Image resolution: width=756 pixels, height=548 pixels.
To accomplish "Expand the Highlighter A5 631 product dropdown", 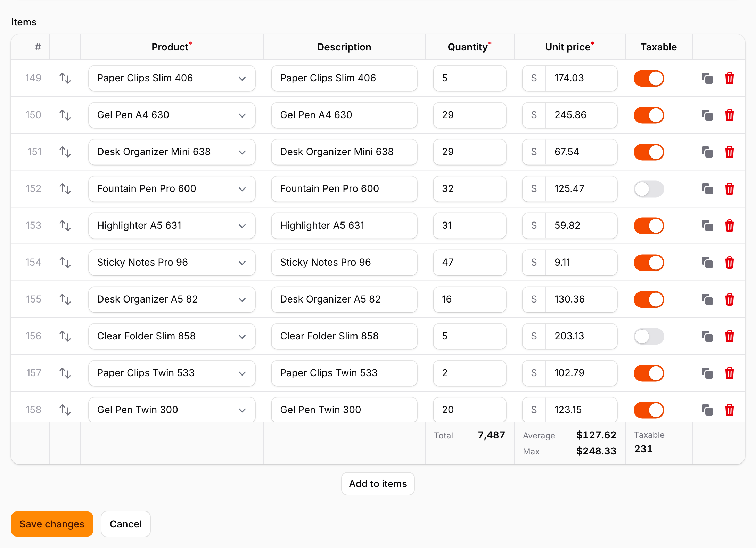I will [172, 226].
